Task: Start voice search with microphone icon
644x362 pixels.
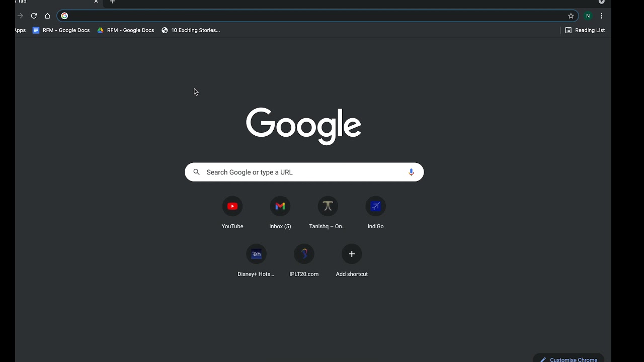Action: click(x=411, y=172)
